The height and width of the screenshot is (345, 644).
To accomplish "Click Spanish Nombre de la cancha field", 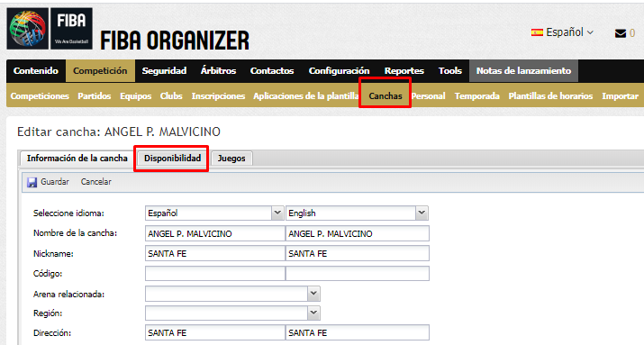I will click(214, 233).
